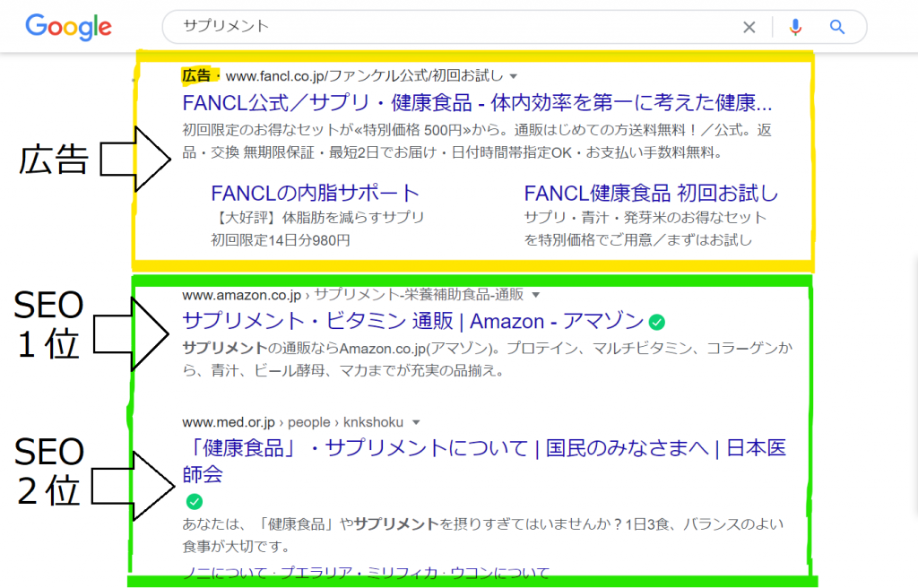
Task: Clear the search query with the X icon
Action: (x=749, y=27)
